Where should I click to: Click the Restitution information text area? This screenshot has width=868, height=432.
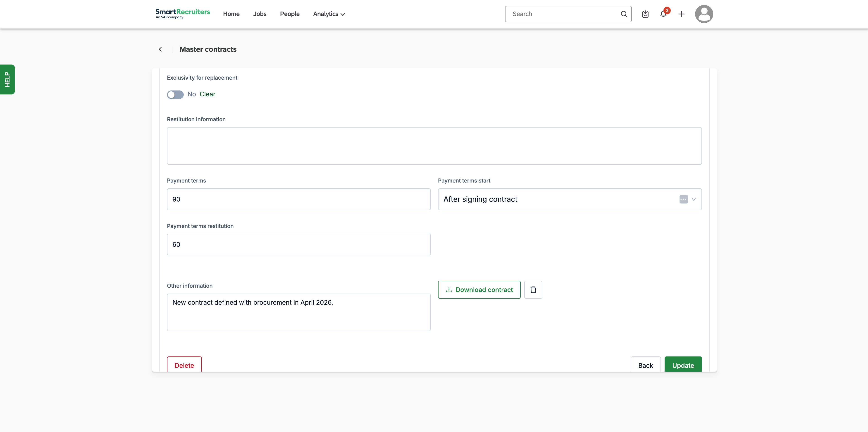click(434, 146)
